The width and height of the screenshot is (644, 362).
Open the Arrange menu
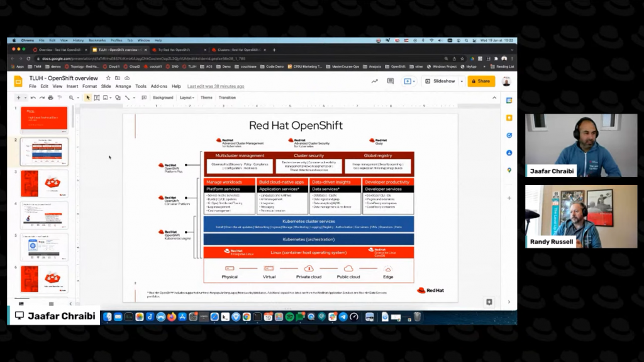click(123, 86)
